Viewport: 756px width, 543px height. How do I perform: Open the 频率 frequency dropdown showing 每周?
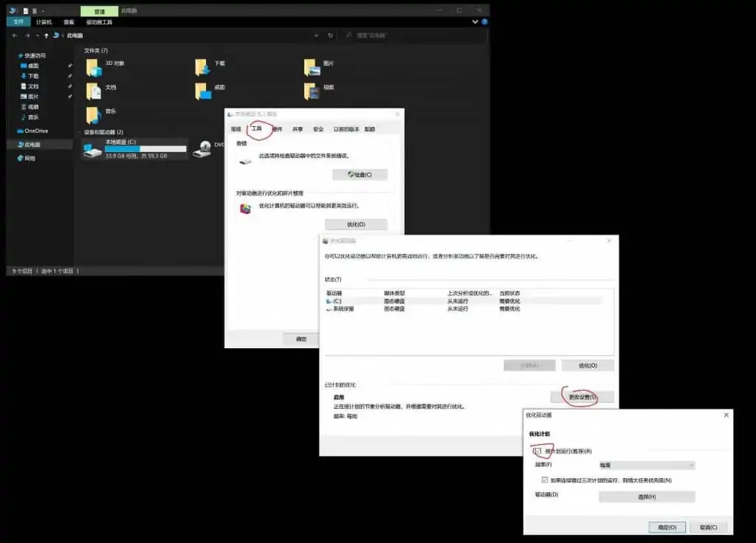pyautogui.click(x=646, y=465)
